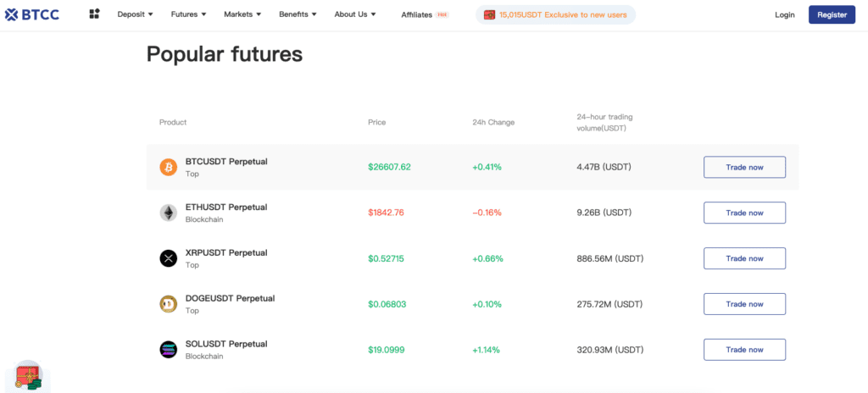This screenshot has width=868, height=393.
Task: Click the Blockchain tag under ETHUSDT
Action: (204, 219)
